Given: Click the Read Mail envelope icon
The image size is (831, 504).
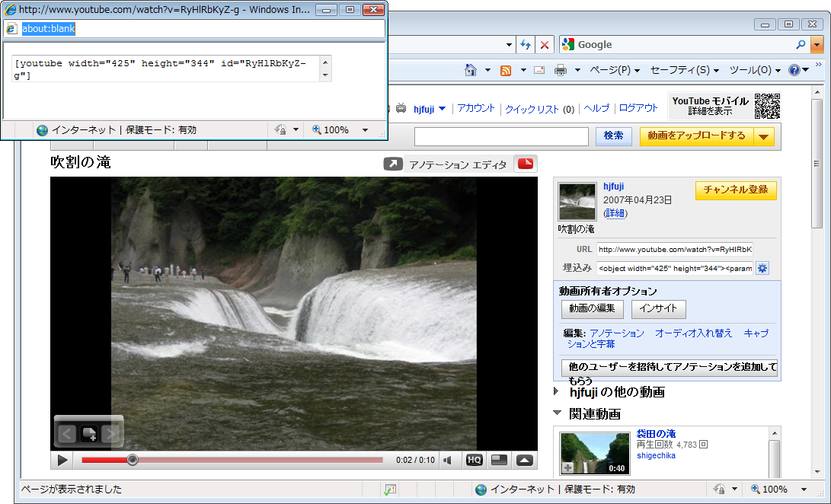Looking at the screenshot, I should click(x=539, y=70).
